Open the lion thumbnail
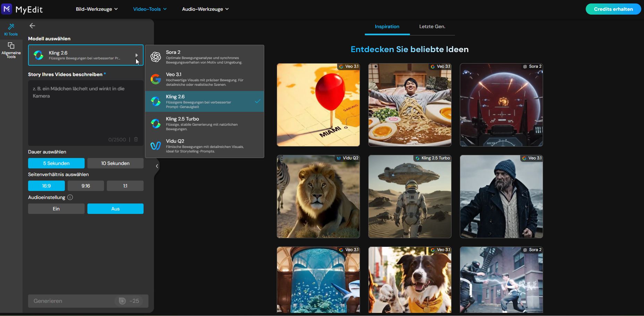The height and width of the screenshot is (316, 644). pyautogui.click(x=318, y=197)
